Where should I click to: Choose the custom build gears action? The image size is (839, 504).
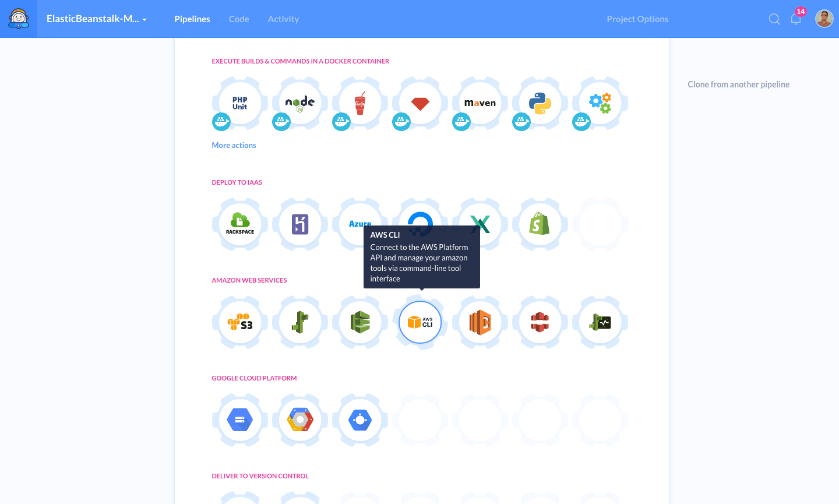point(600,103)
